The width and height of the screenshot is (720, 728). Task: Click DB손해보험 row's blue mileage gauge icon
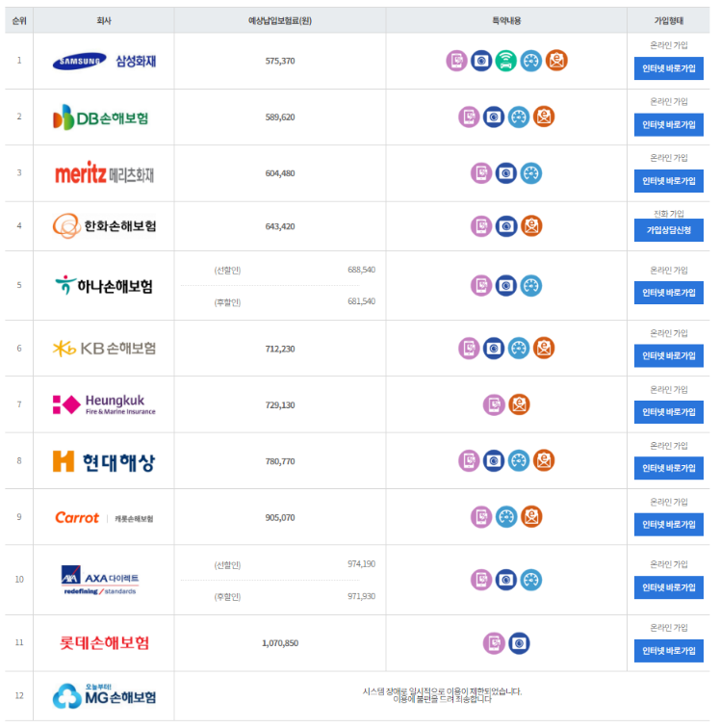pos(519,117)
